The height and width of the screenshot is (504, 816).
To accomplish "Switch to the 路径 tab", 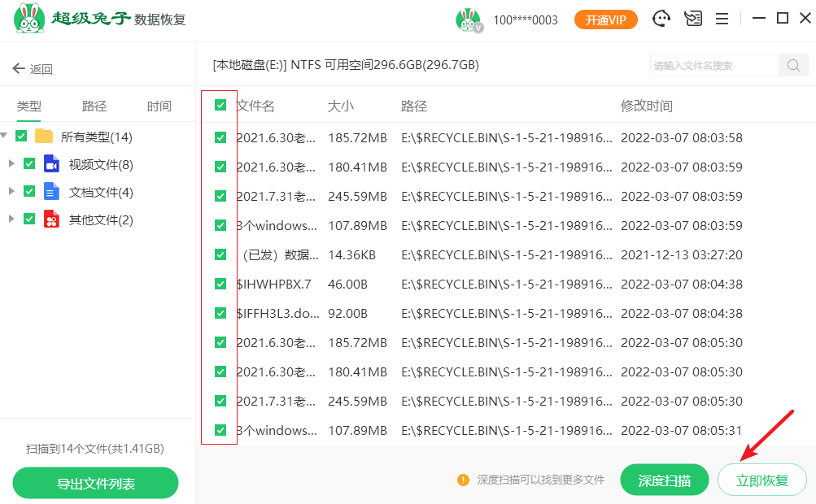I will 94,106.
